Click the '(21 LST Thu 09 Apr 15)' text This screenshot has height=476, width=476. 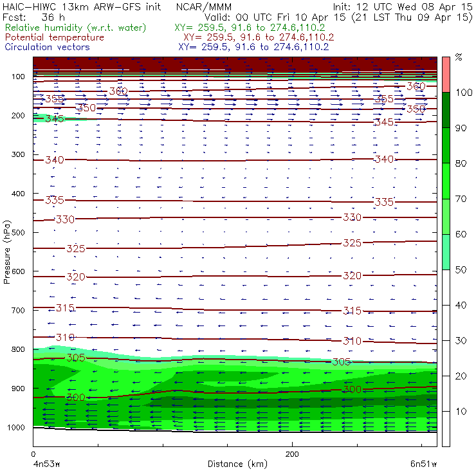(413, 17)
